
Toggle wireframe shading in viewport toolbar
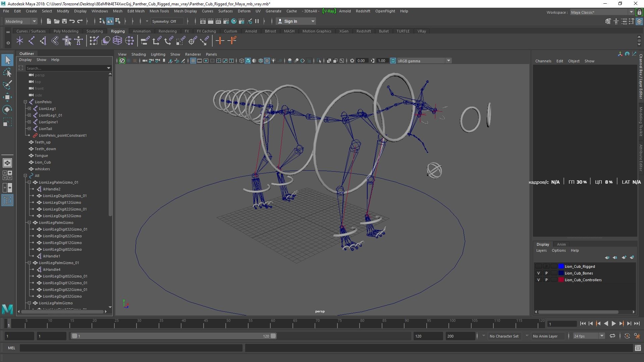[241, 61]
